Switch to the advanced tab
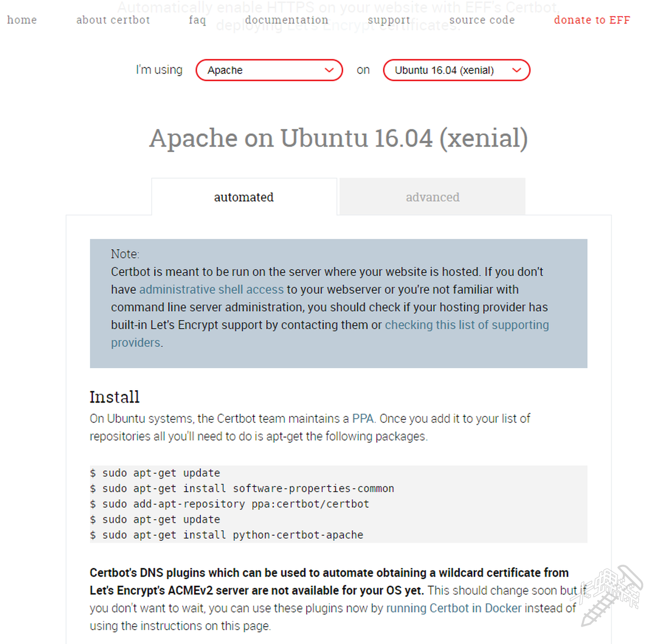662x644 pixels. click(x=432, y=197)
